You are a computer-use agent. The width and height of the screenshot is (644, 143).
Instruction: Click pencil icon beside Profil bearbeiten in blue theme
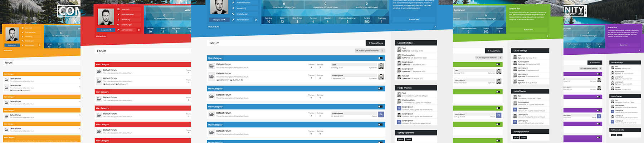coord(233,3)
